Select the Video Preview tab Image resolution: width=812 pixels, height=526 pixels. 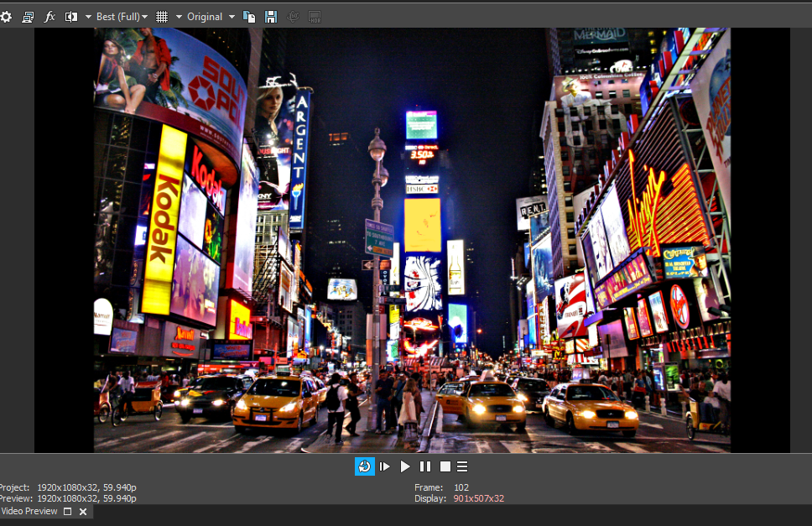point(29,511)
